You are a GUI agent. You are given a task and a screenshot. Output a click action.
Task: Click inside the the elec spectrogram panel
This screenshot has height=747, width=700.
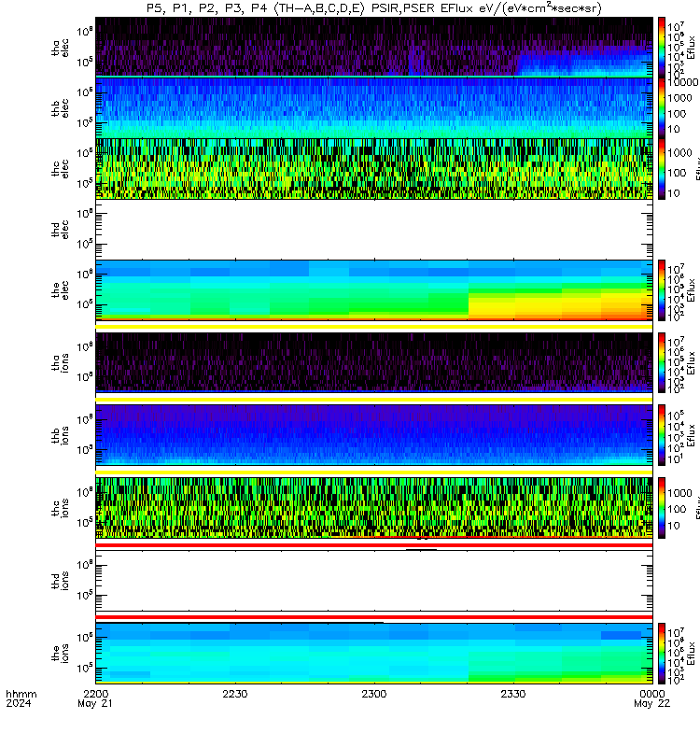pyautogui.click(x=374, y=290)
